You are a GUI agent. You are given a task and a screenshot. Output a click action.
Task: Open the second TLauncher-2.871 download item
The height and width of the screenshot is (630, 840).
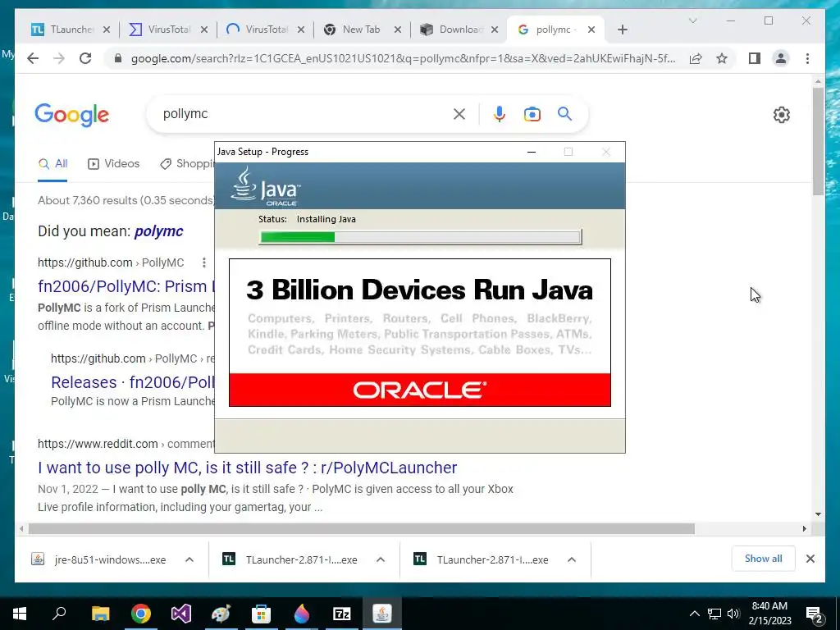pyautogui.click(x=481, y=559)
